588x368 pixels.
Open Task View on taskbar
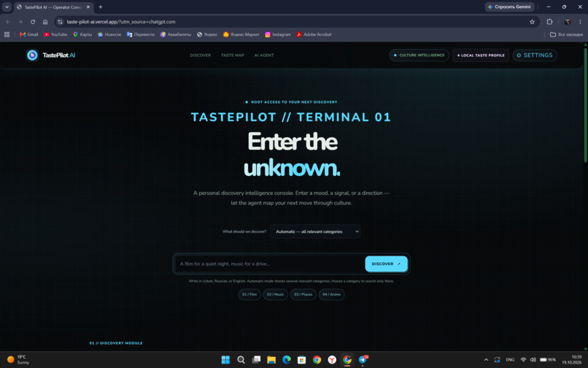click(256, 360)
